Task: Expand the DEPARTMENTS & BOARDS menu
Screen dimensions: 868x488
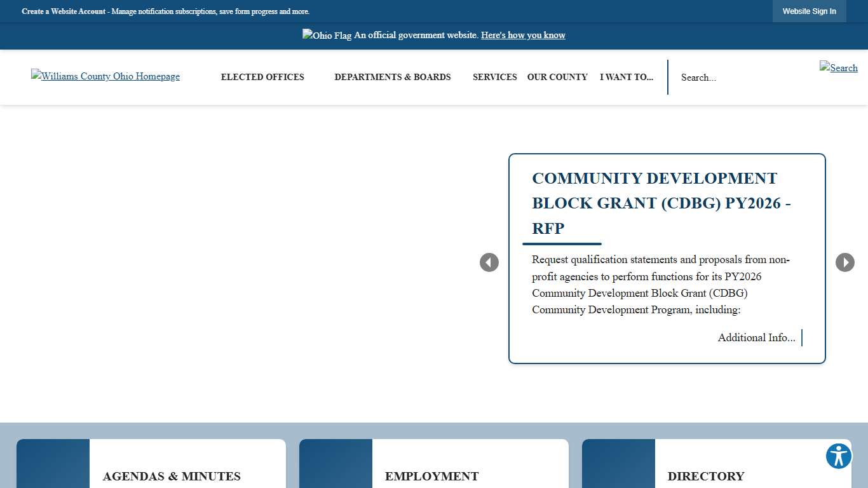Action: tap(393, 77)
